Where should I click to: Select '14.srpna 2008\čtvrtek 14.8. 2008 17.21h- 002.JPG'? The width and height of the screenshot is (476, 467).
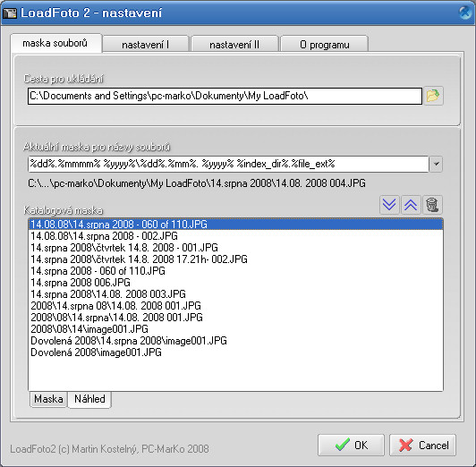click(235, 259)
